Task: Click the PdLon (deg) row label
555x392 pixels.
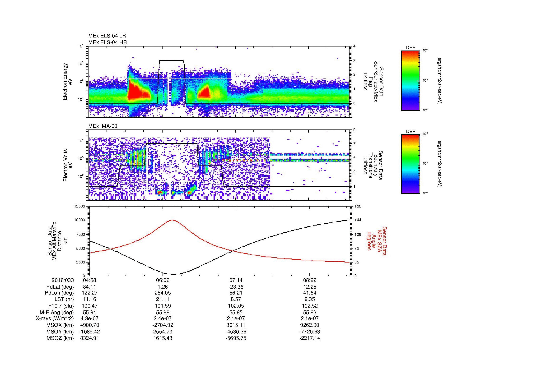Action: (x=59, y=293)
